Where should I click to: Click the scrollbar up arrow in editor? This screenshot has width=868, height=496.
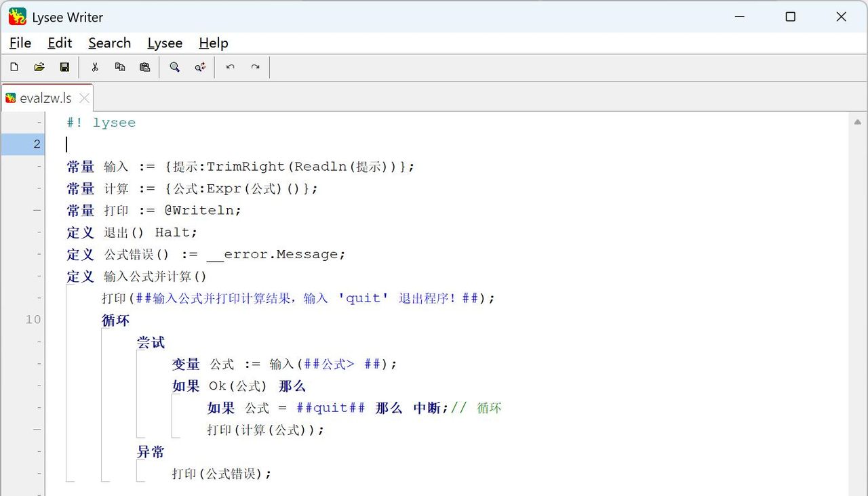pos(858,123)
